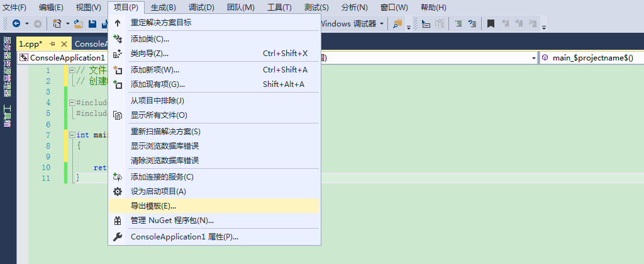Select 设为启动项目(A) menu entry
The image size is (644, 264).
[x=214, y=191]
